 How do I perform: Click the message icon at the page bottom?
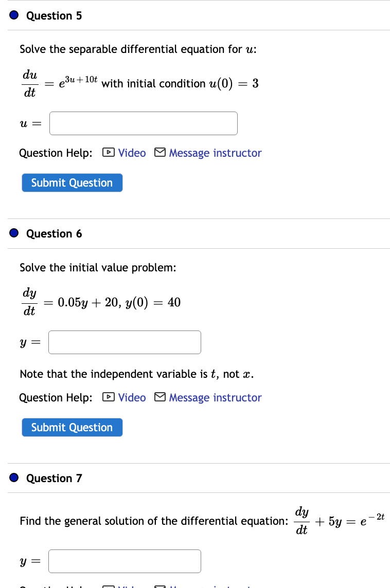[x=160, y=585]
